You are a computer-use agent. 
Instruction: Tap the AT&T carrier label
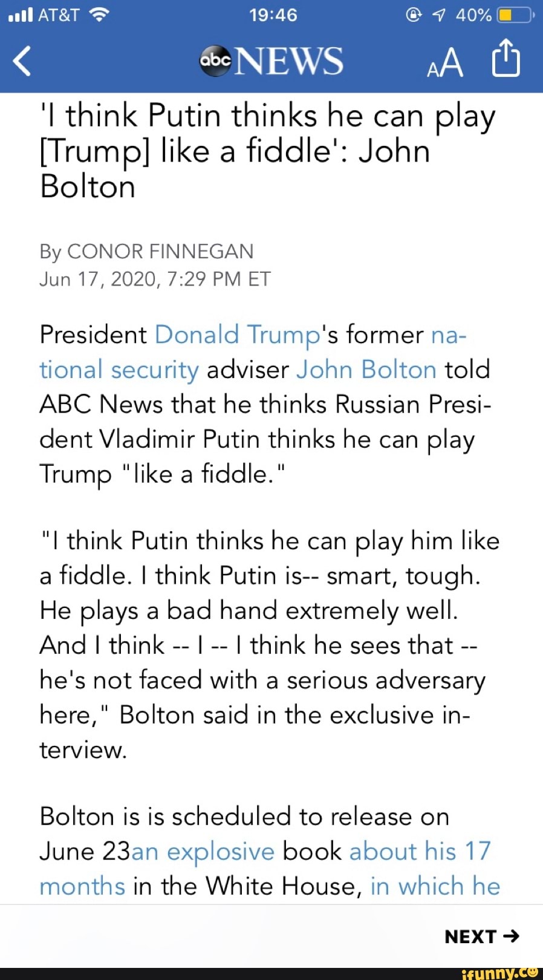pos(59,15)
